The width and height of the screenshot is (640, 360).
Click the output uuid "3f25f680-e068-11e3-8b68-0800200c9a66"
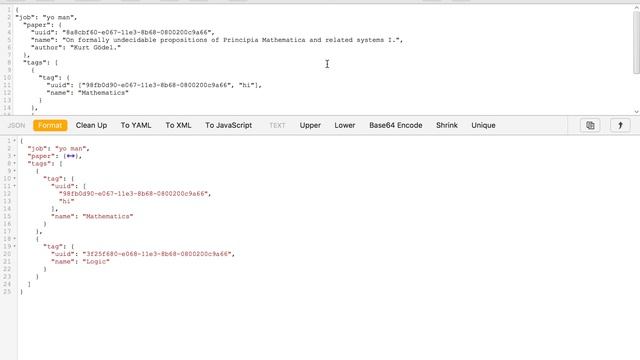coord(157,254)
